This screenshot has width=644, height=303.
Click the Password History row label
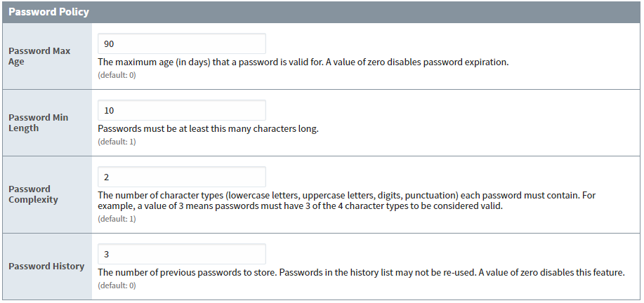46,266
